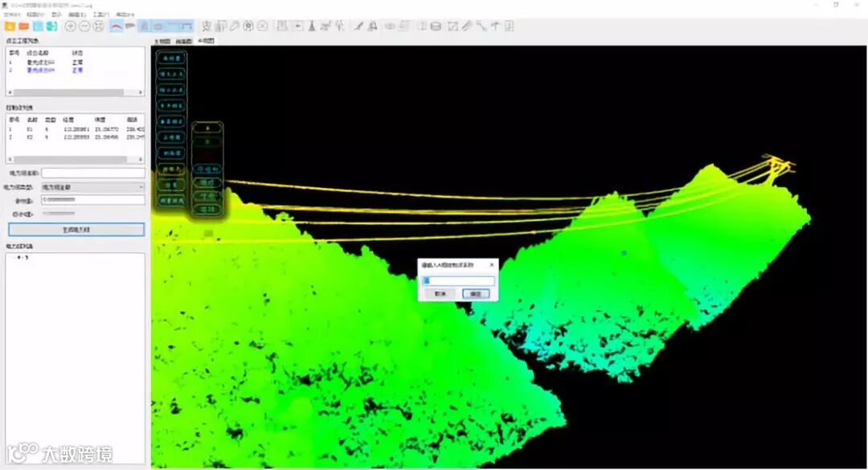
Task: Select the highlighted red curve profile tool
Action: pos(117,26)
